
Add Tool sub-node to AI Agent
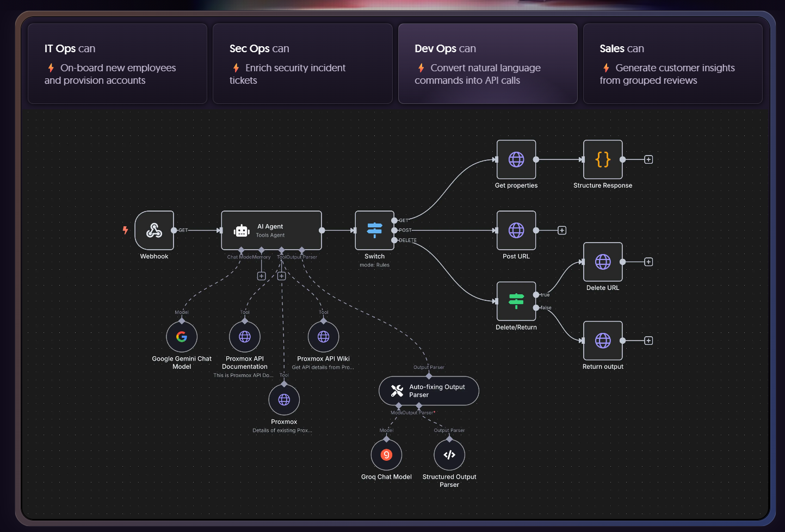point(281,276)
